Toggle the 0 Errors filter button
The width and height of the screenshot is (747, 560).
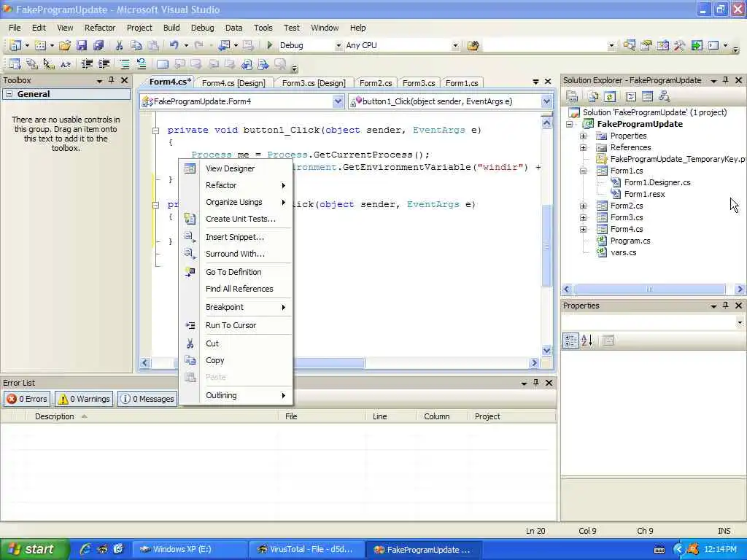(27, 399)
